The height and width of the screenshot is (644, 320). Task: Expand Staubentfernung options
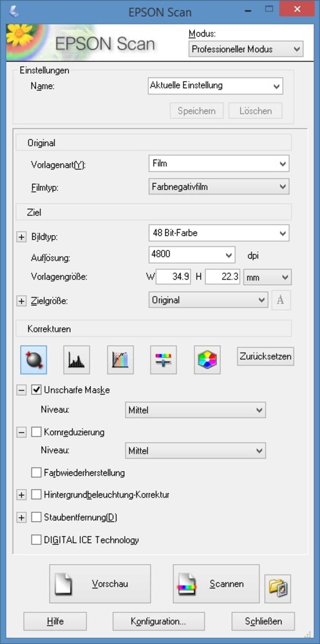pyautogui.click(x=21, y=518)
